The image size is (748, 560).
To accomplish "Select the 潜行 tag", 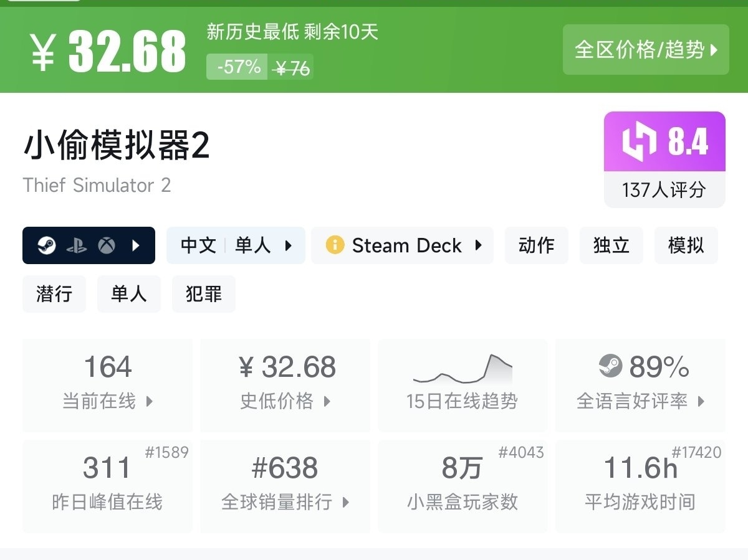I will pyautogui.click(x=54, y=294).
